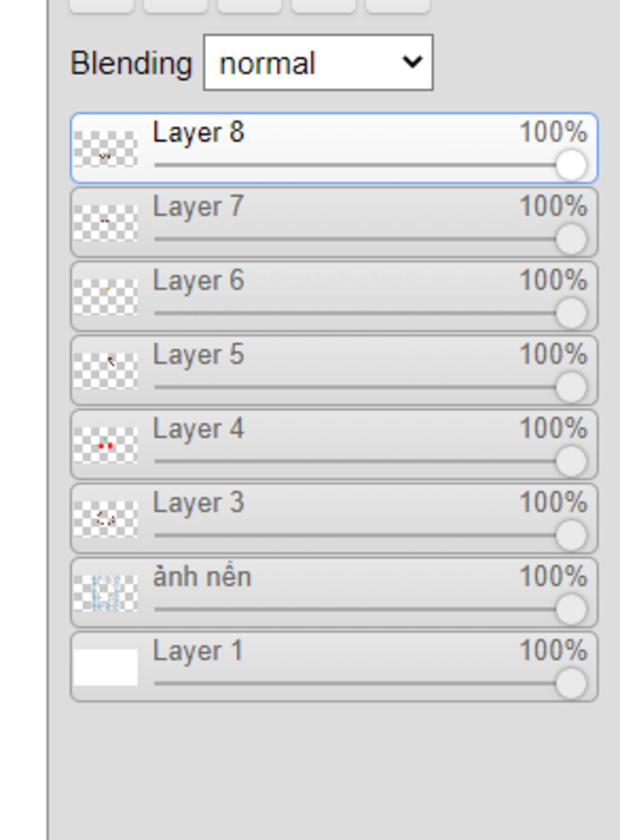Select the Layer 8 thumbnail
The width and height of the screenshot is (620, 840).
tap(105, 148)
